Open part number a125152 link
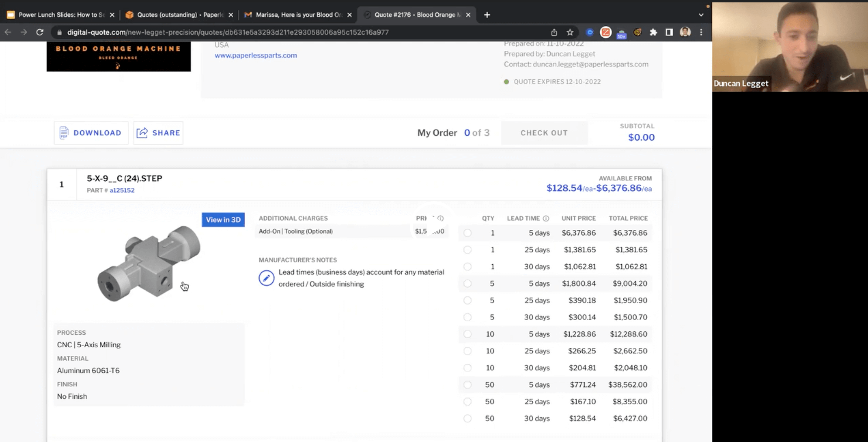 122,191
